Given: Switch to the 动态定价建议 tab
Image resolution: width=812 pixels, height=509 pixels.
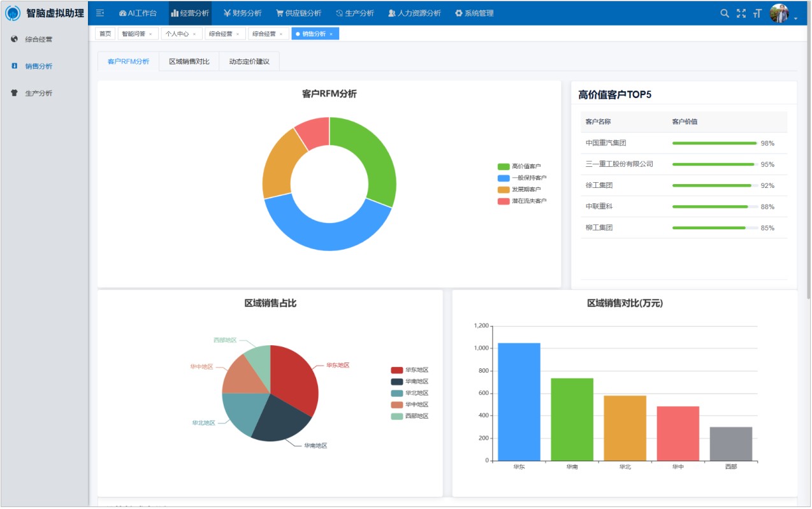Looking at the screenshot, I should click(x=249, y=62).
